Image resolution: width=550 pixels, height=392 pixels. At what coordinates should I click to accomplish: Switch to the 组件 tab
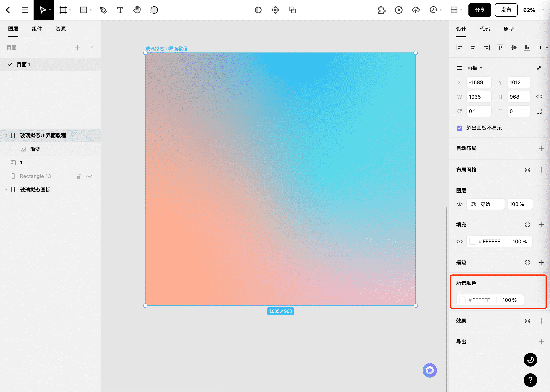click(37, 29)
